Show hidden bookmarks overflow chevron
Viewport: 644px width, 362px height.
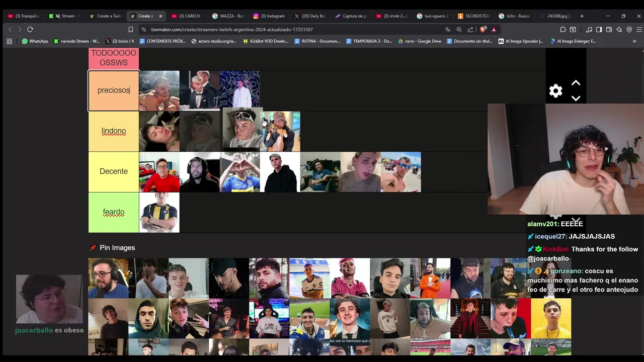click(634, 41)
